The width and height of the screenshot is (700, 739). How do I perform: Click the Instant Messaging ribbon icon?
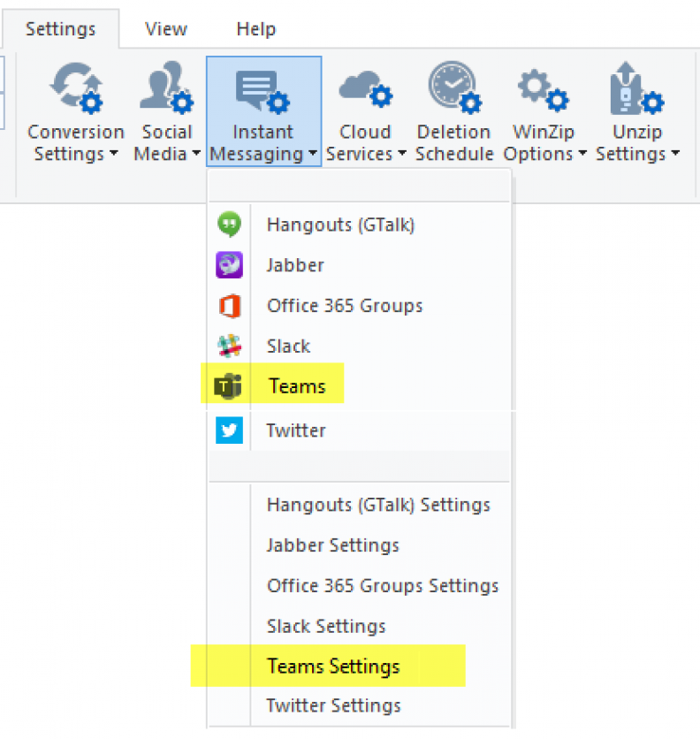pos(263,91)
